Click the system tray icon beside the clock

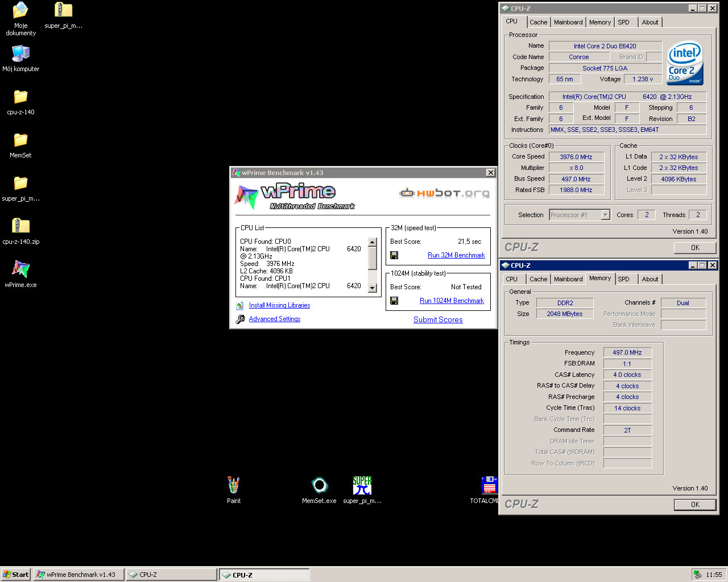[x=697, y=574]
